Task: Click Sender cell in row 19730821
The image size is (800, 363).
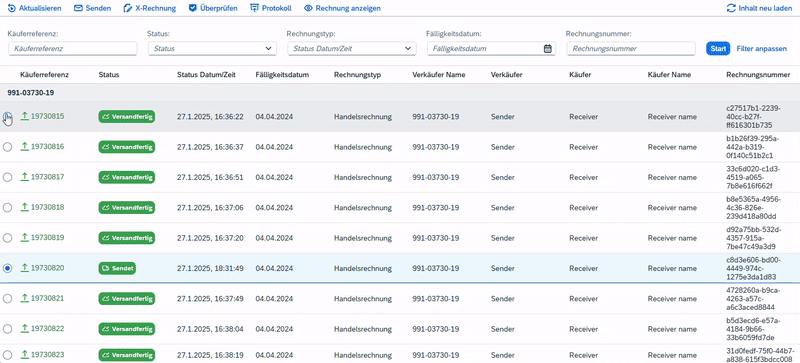Action: tap(503, 298)
